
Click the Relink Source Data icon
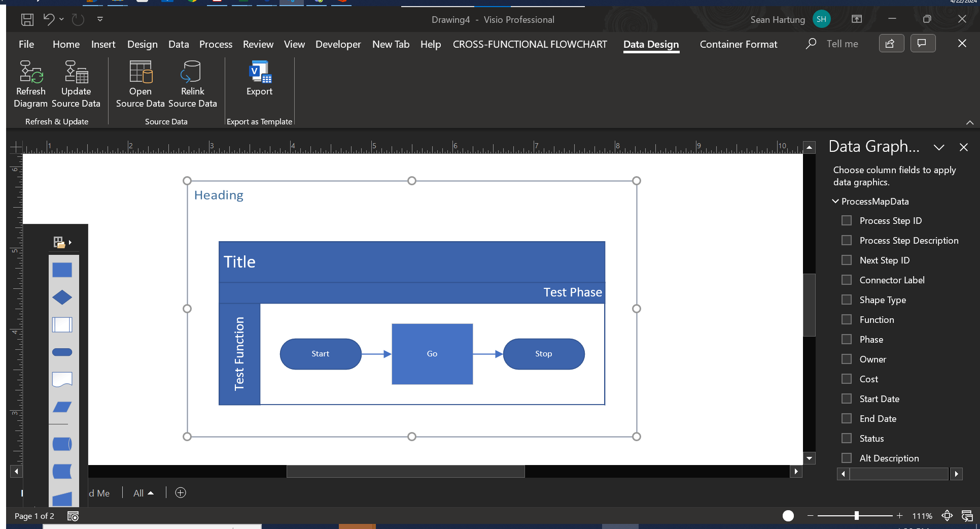point(192,72)
